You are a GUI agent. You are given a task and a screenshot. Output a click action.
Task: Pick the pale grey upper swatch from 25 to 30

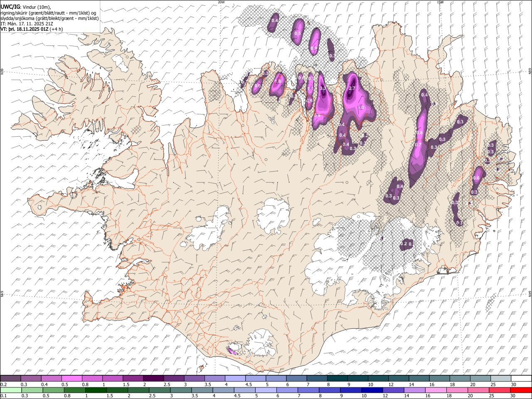pyautogui.click(x=500, y=379)
